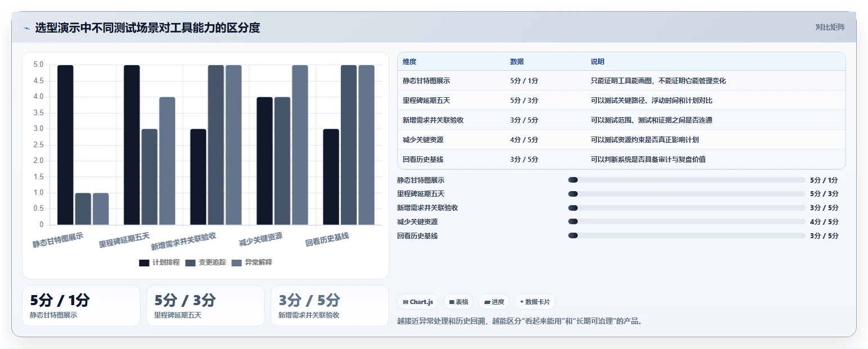Toggle the 计划排程 legend entry
The image size is (868, 349).
(x=159, y=262)
